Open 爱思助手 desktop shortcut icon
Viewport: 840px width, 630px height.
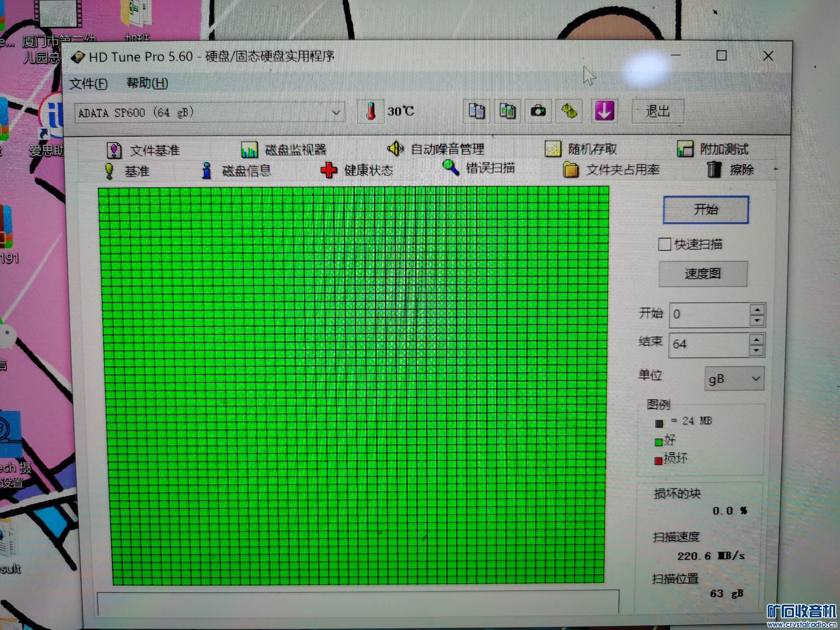coord(52,116)
